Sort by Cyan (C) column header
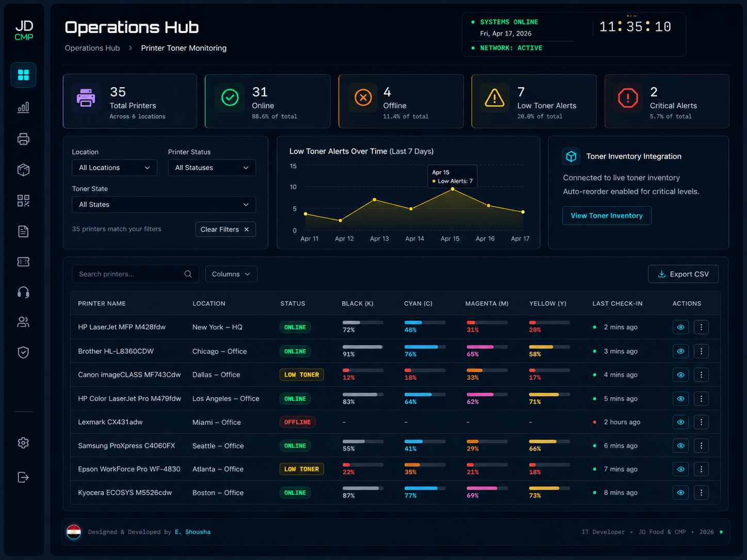747x560 pixels. click(418, 304)
